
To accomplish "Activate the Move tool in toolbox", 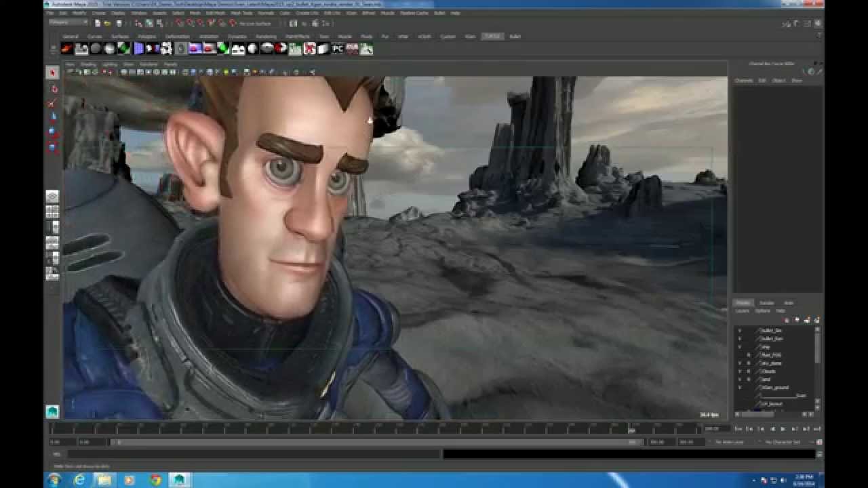I will 52,117.
